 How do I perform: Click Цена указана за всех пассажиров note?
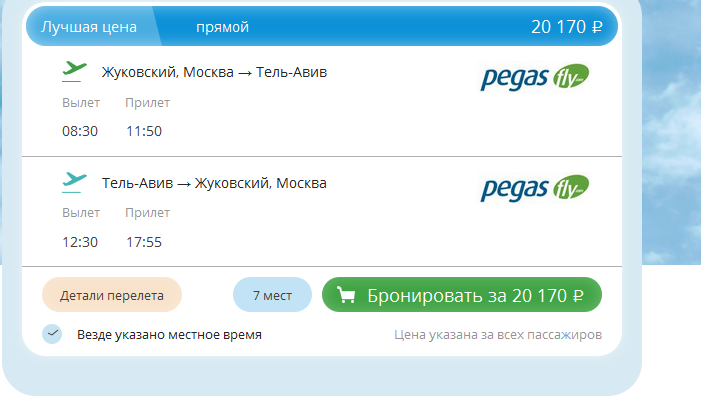tap(498, 334)
